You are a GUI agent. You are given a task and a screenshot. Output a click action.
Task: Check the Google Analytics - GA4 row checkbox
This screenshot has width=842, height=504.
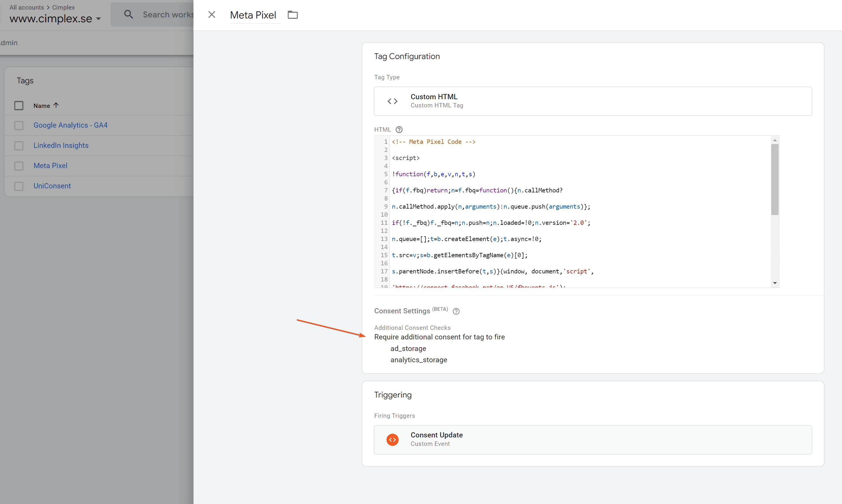point(19,126)
